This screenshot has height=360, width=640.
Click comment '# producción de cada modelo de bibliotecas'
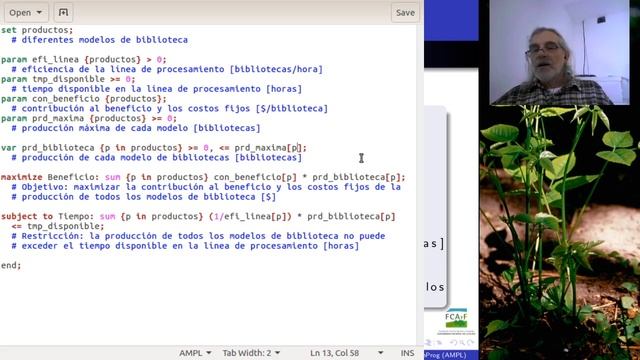(157, 158)
